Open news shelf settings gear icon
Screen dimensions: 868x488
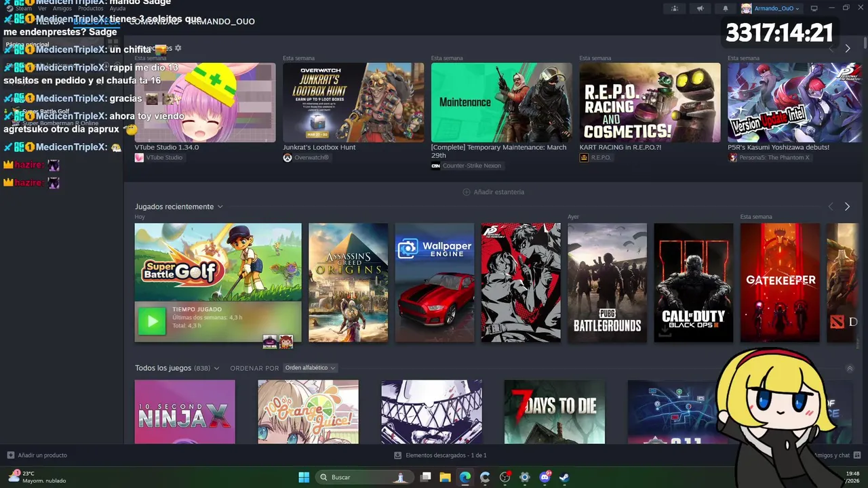click(x=178, y=48)
